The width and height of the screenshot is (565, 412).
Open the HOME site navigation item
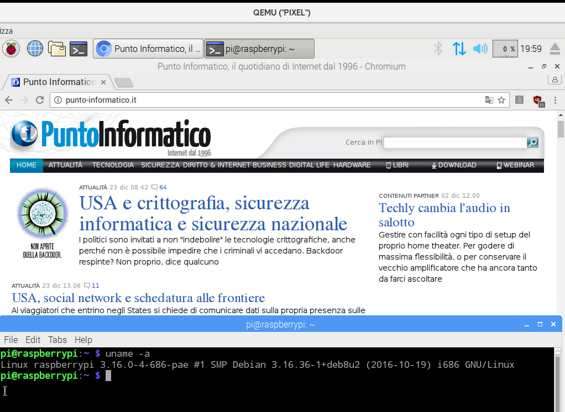[26, 165]
